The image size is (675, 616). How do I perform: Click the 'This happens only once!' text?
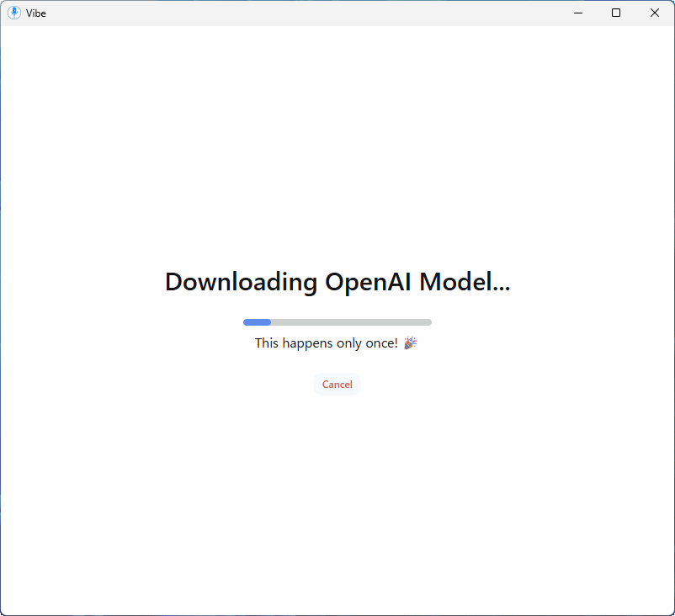(327, 343)
